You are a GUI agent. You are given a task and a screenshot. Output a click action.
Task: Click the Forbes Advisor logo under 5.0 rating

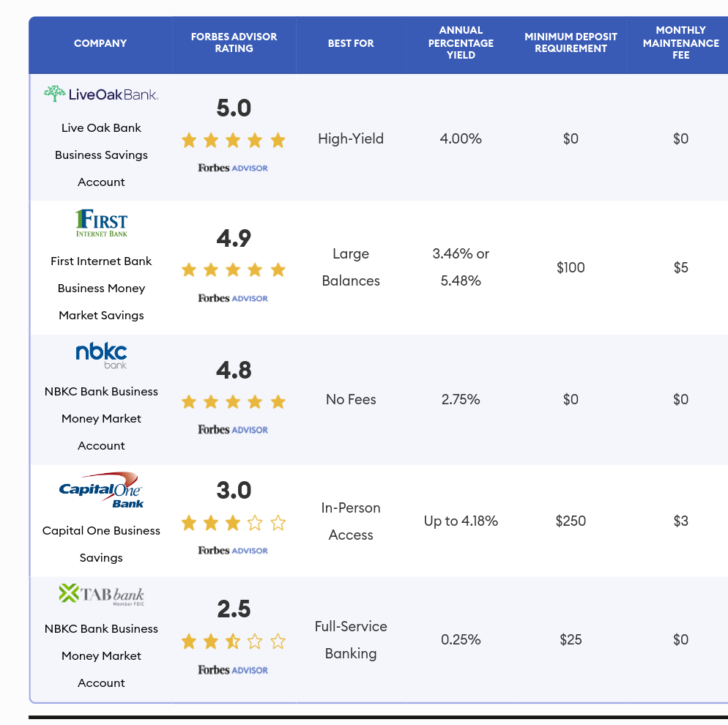233,168
